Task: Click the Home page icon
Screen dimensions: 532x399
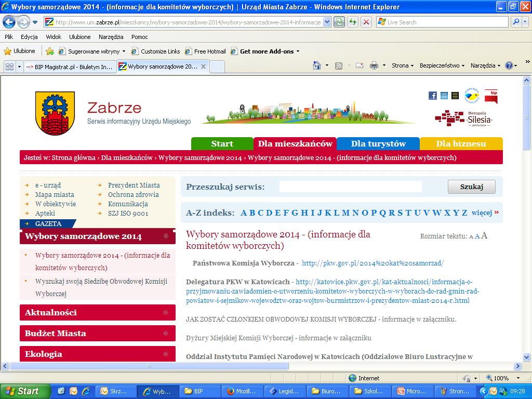Action: (x=316, y=65)
